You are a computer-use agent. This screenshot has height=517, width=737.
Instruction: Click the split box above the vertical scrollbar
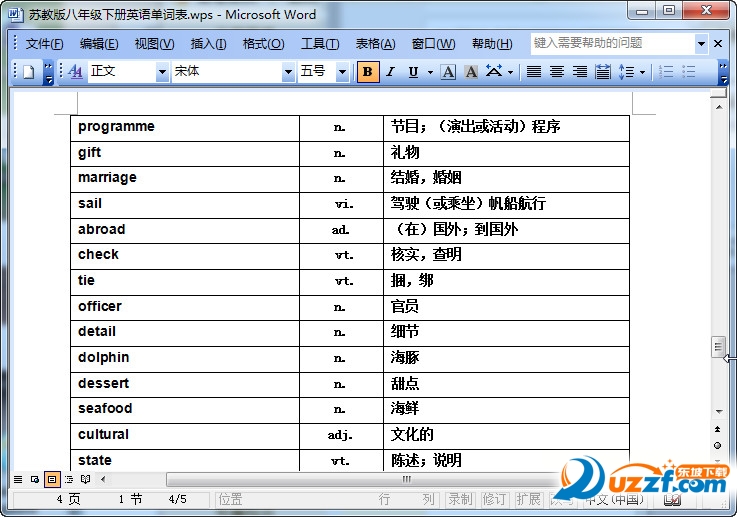click(x=718, y=93)
